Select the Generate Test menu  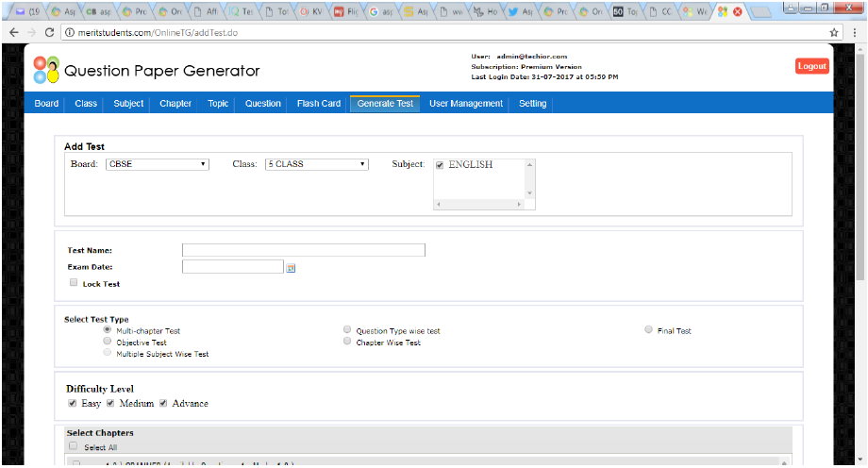click(385, 104)
